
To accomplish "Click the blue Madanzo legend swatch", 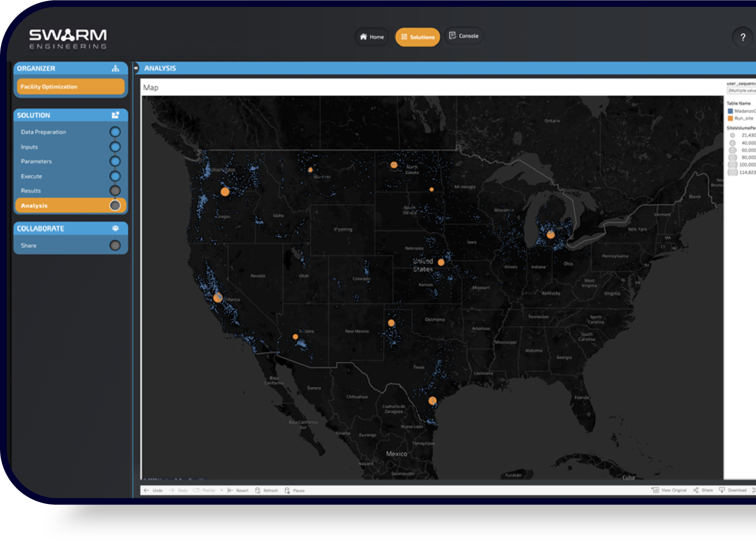I will pos(730,111).
